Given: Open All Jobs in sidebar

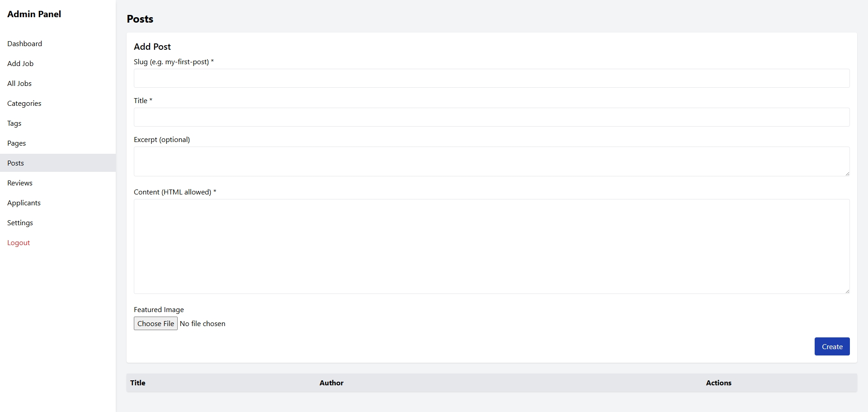Looking at the screenshot, I should (19, 83).
